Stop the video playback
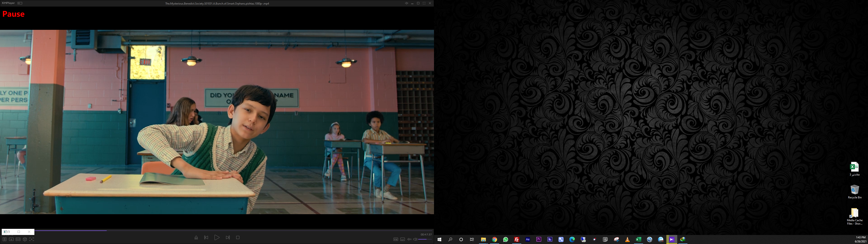The image size is (868, 244). click(x=238, y=238)
